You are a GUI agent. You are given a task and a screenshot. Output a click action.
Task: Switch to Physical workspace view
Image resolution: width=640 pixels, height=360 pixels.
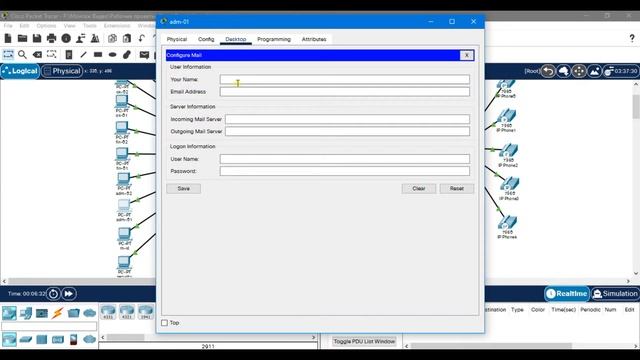tap(62, 71)
